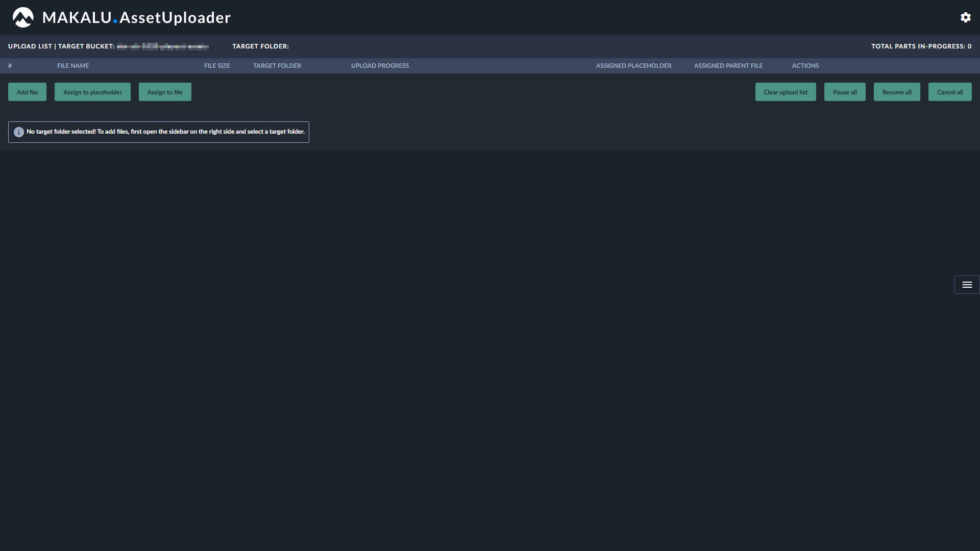Pause all uploads

click(845, 92)
